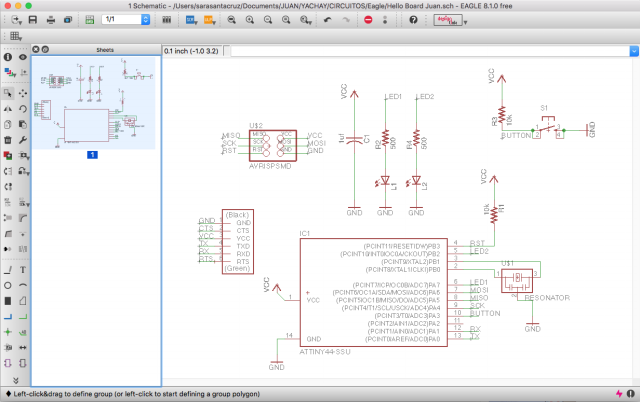Viewport: 640px width, 402px height.
Task: Select the Rotate tool icon
Action: [23, 109]
